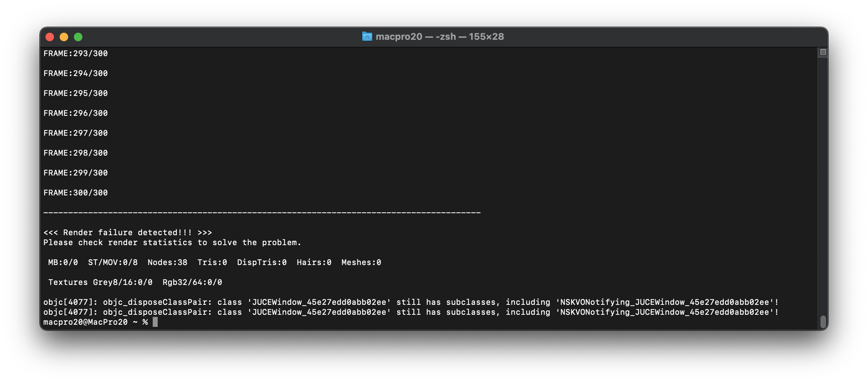Click the "Rgb32/64:0/0" texture statistic
Viewport: 868px width, 383px height.
192,282
